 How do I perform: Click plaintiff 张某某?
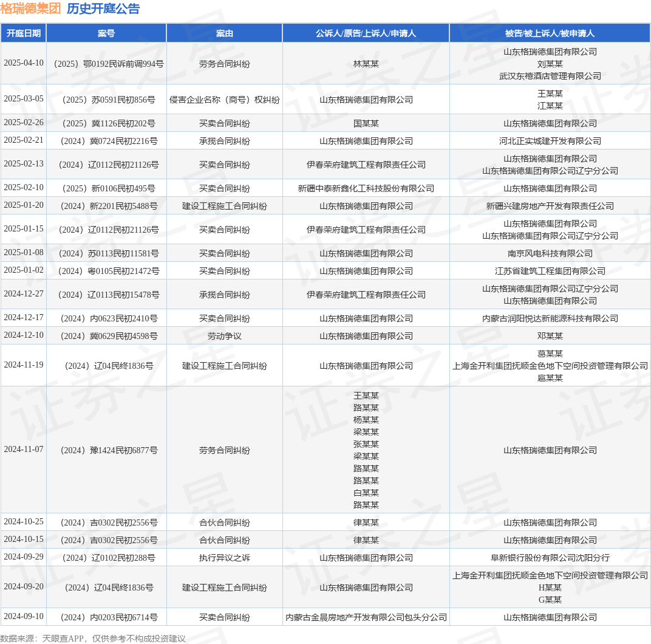366,444
